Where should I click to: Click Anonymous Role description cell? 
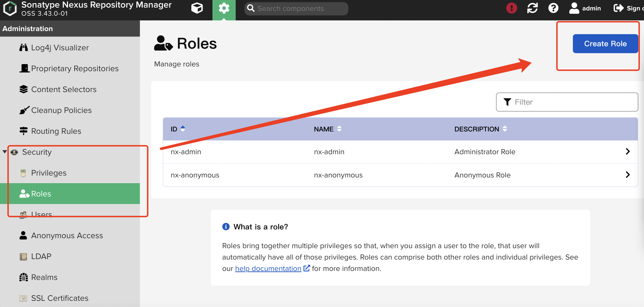pyautogui.click(x=482, y=175)
